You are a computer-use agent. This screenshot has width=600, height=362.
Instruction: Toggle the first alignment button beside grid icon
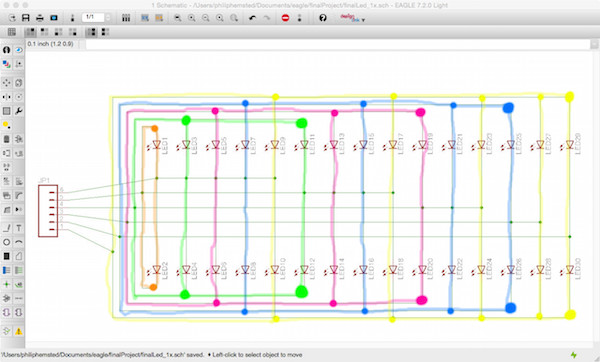(x=30, y=32)
